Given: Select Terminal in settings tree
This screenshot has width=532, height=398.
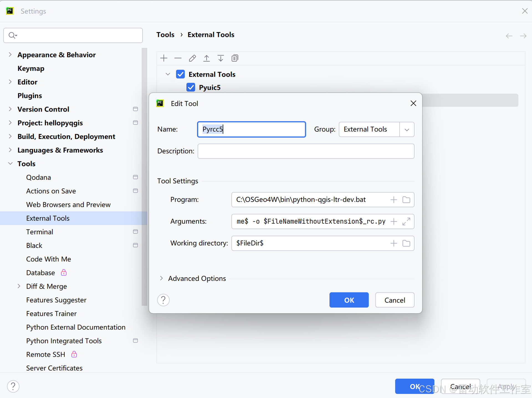Looking at the screenshot, I should (40, 232).
